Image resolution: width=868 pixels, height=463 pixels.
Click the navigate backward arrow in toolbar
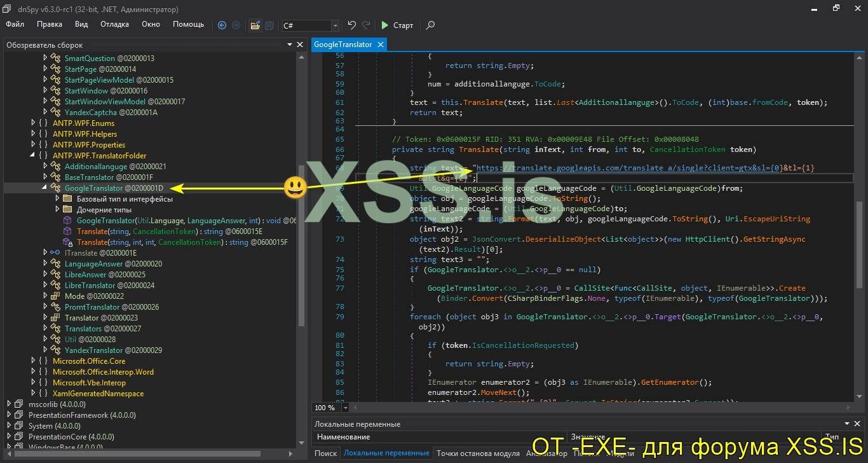222,25
